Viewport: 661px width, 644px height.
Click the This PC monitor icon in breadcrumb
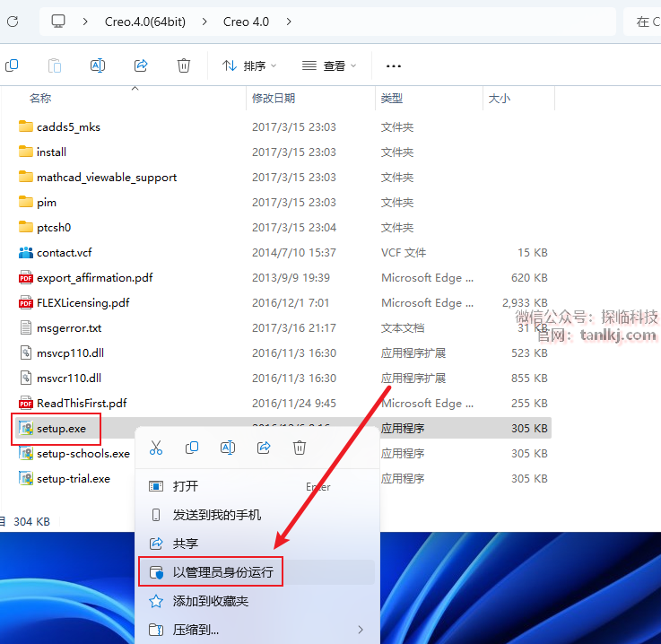coord(58,21)
